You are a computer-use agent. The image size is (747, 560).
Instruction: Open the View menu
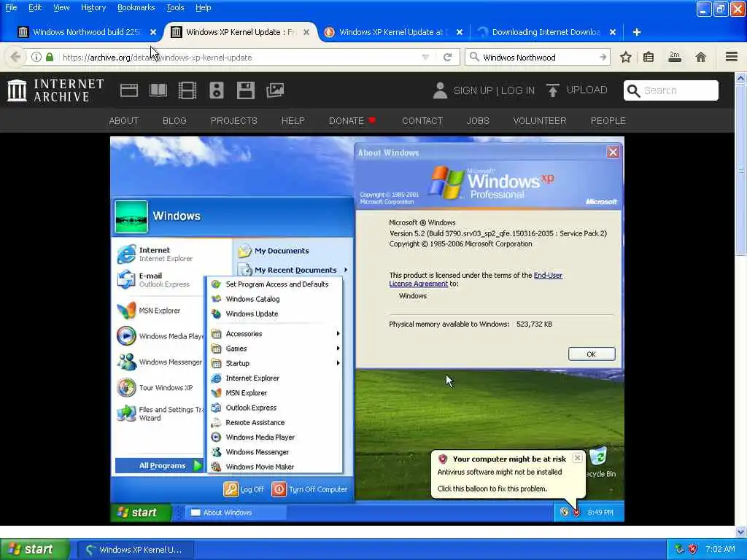pos(61,7)
